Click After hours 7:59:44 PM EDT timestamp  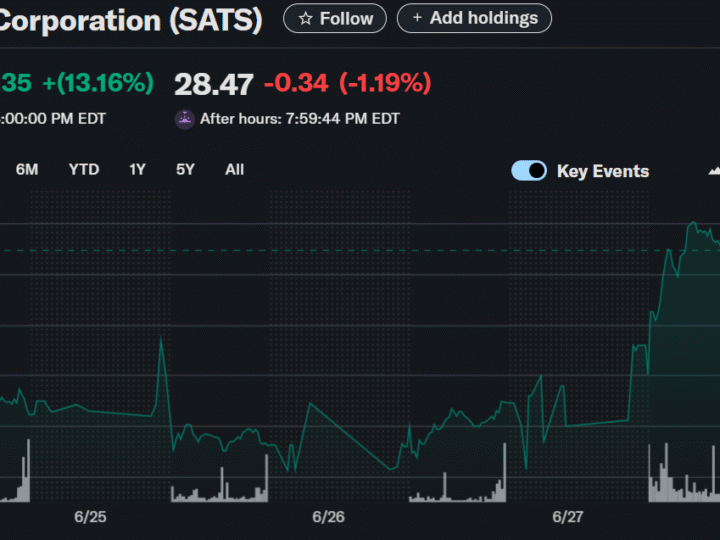pyautogui.click(x=300, y=119)
